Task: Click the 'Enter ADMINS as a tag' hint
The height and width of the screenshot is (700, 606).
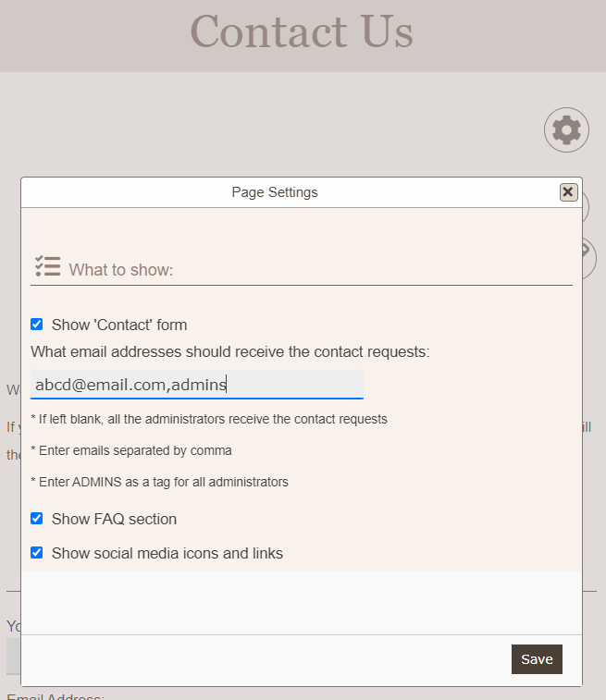Action: (x=159, y=483)
